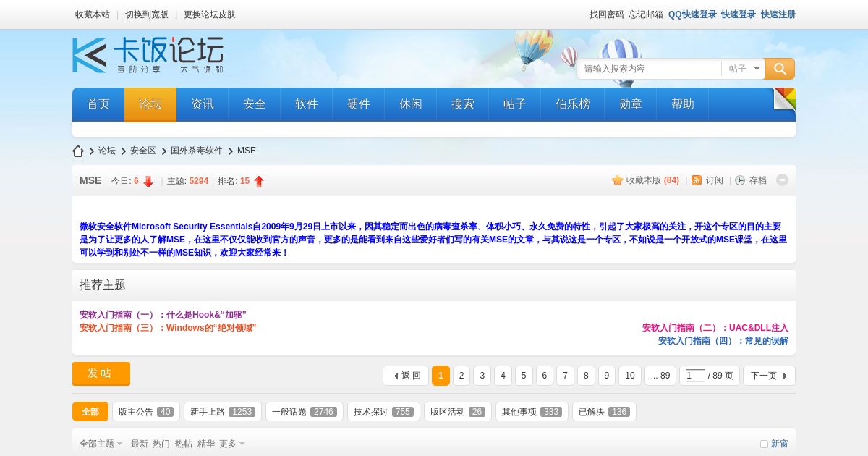This screenshot has width=868, height=456.
Task: Open the 软件 nav tab
Action: coord(307,104)
